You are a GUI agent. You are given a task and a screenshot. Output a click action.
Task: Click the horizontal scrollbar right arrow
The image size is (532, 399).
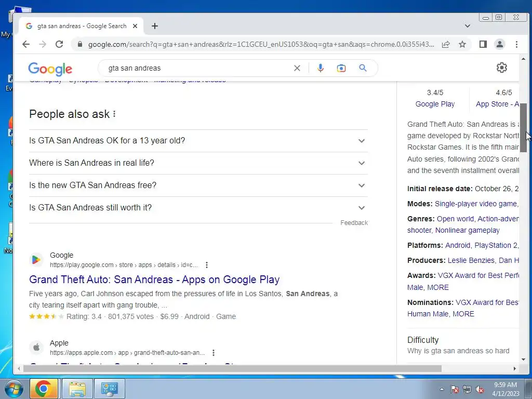(x=515, y=369)
